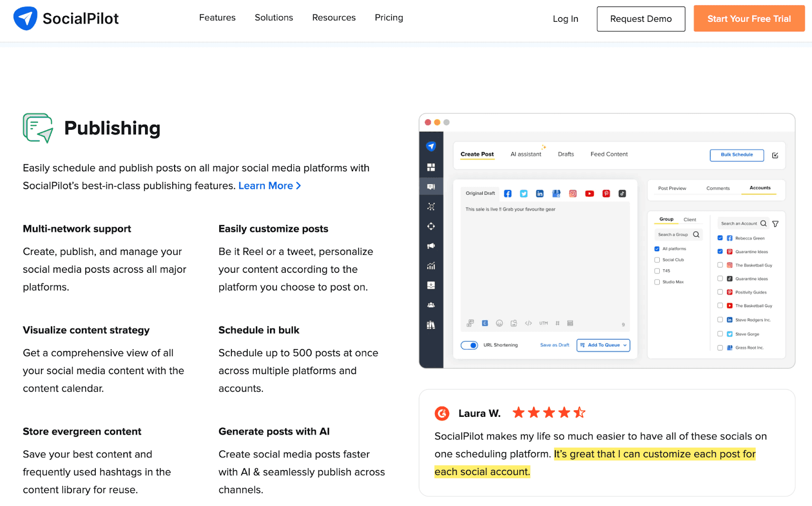Click the Save as Draft link
Screen dimensions: 812x506
(x=555, y=345)
